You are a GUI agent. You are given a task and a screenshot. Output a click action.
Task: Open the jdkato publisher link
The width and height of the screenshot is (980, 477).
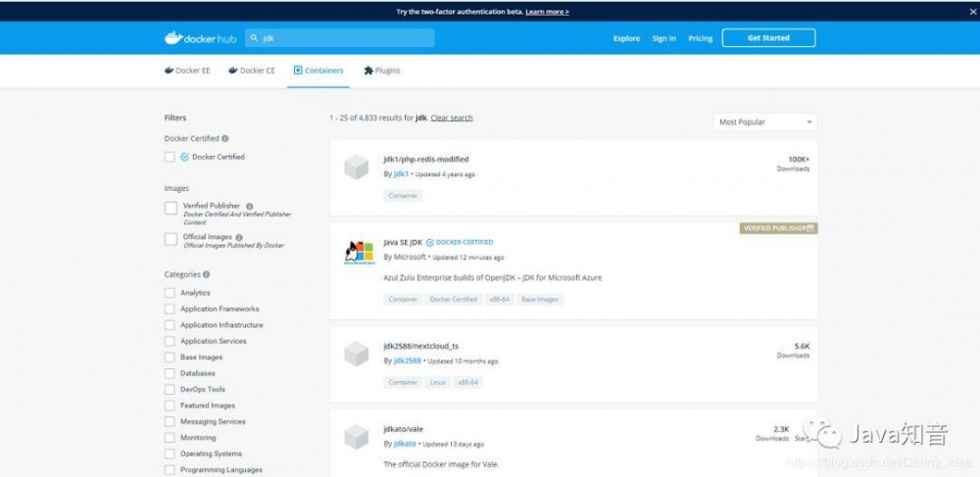click(x=405, y=444)
